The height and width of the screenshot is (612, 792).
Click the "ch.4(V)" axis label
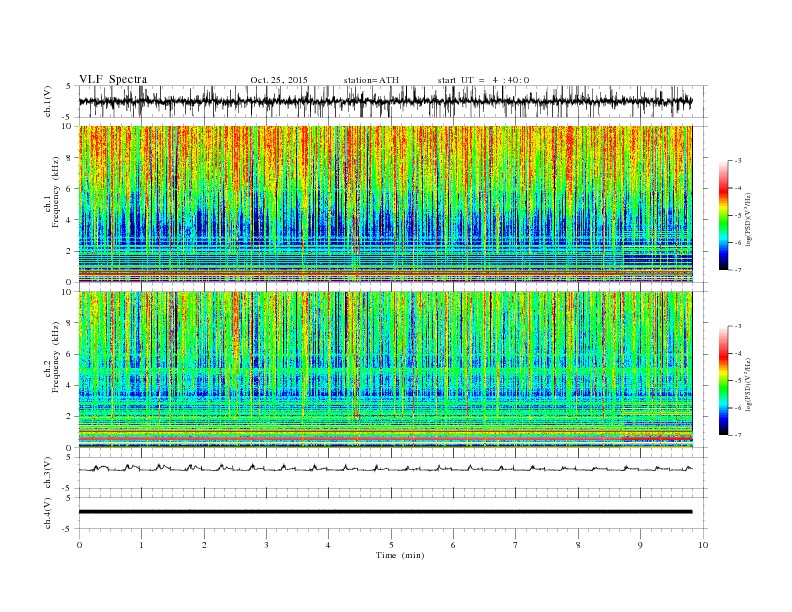pos(48,514)
